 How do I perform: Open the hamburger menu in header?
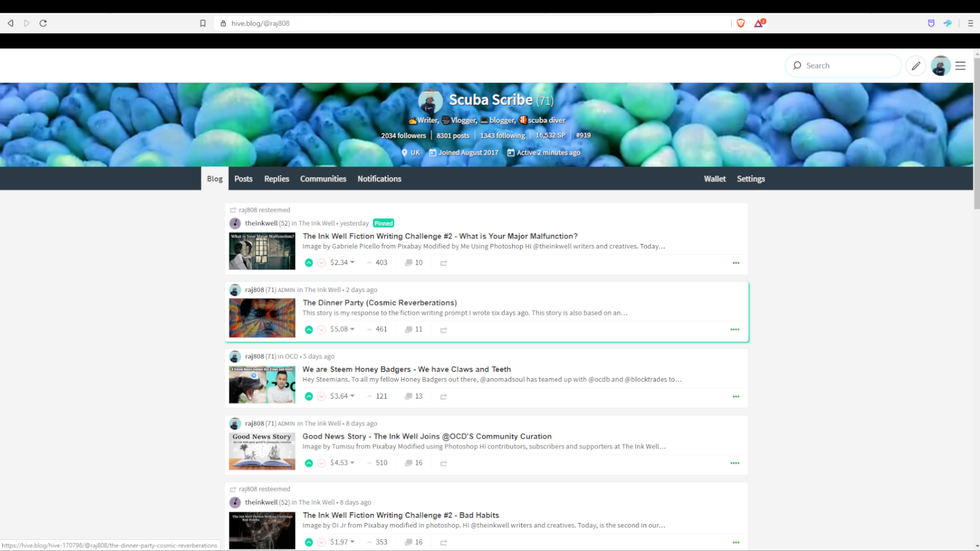960,66
